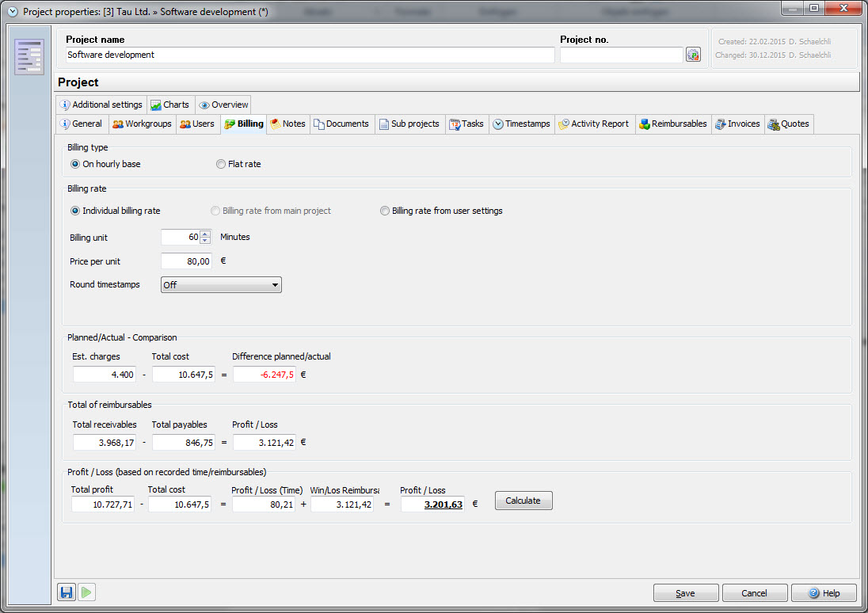The height and width of the screenshot is (613, 868).
Task: Click the Project name text field
Action: coord(310,55)
